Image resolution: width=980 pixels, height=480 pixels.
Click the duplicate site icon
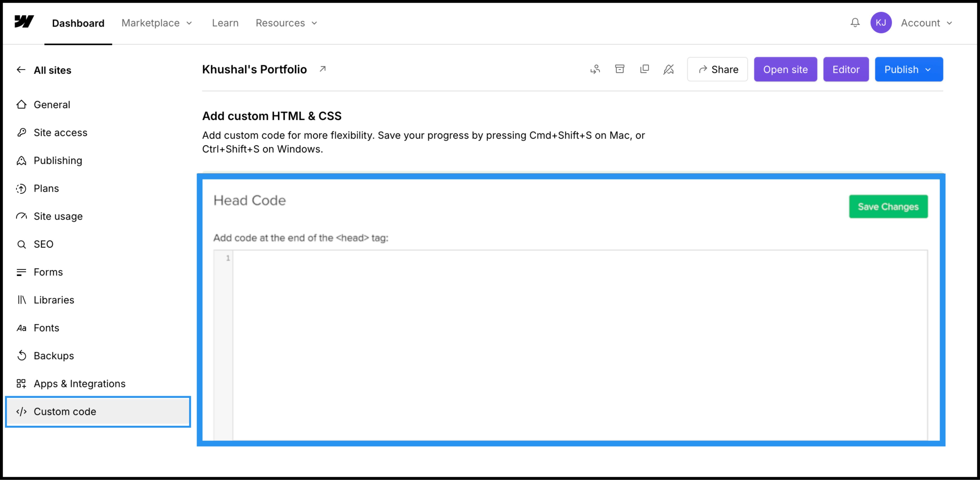645,69
